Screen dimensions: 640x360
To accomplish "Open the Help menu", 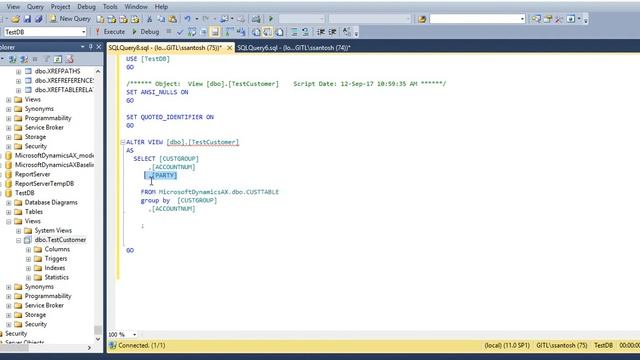I will click(161, 7).
